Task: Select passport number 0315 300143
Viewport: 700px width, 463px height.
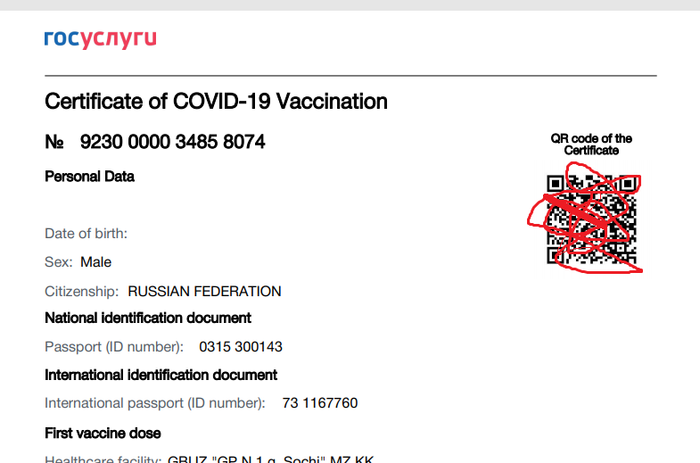Action: pyautogui.click(x=241, y=347)
